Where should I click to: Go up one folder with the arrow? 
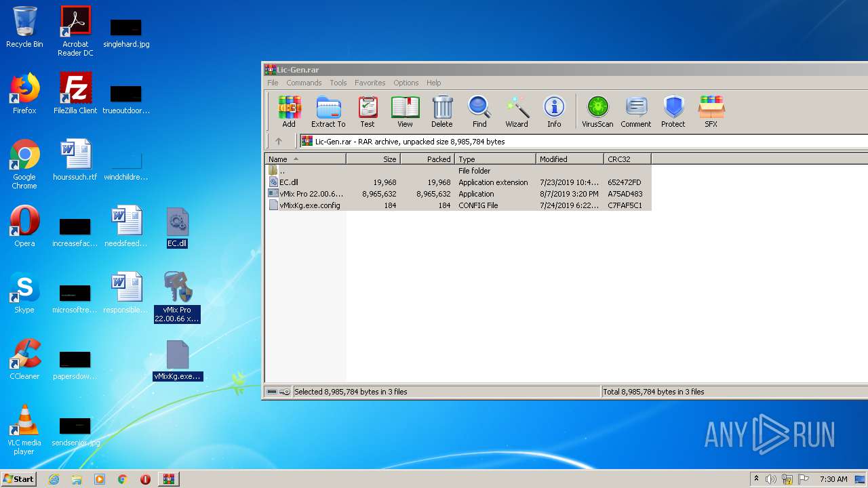click(x=278, y=142)
